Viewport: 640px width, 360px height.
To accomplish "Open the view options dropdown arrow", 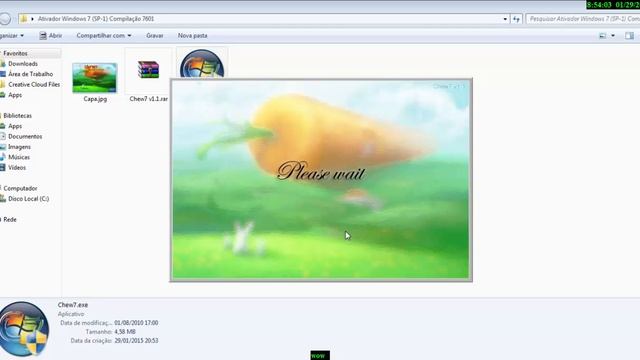I will (x=613, y=36).
